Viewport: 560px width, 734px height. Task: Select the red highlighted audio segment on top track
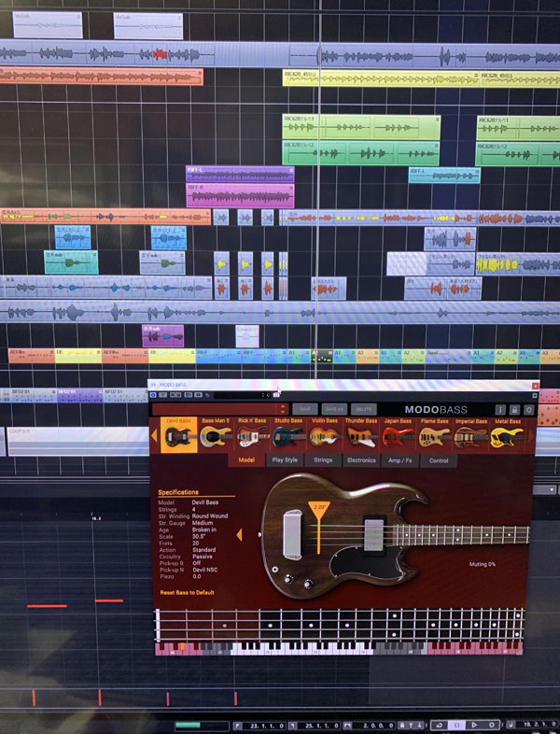click(x=160, y=54)
